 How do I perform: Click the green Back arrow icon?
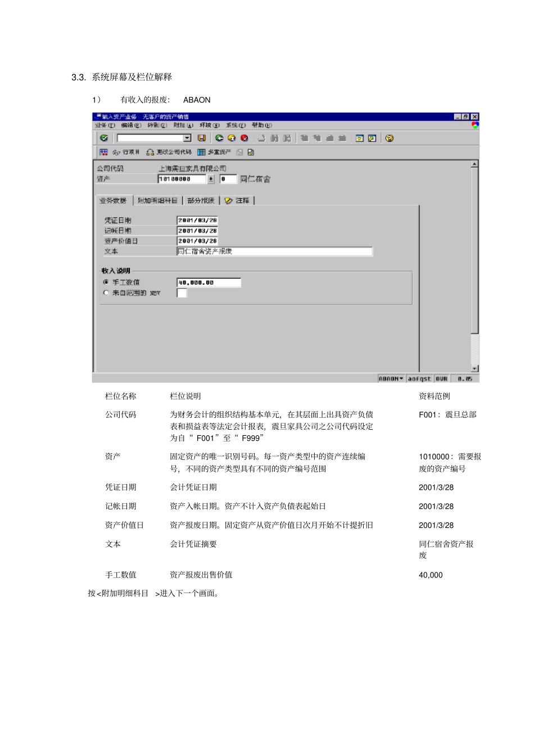[219, 138]
